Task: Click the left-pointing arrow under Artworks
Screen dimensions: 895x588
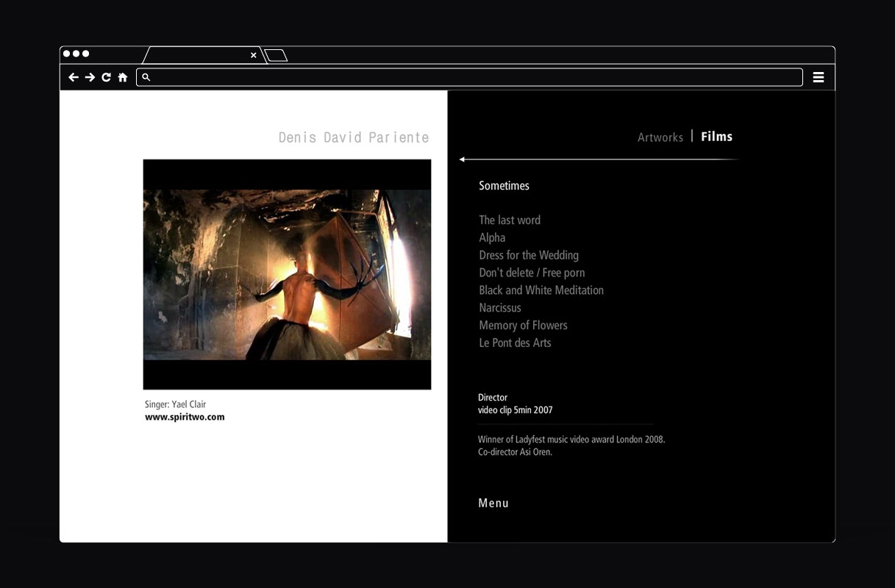Action: (x=463, y=159)
